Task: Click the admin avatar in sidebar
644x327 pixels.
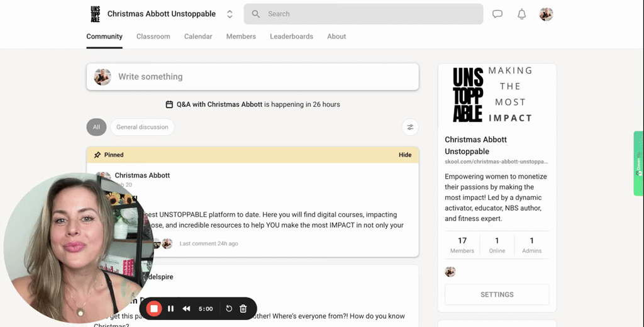Action: coord(450,272)
